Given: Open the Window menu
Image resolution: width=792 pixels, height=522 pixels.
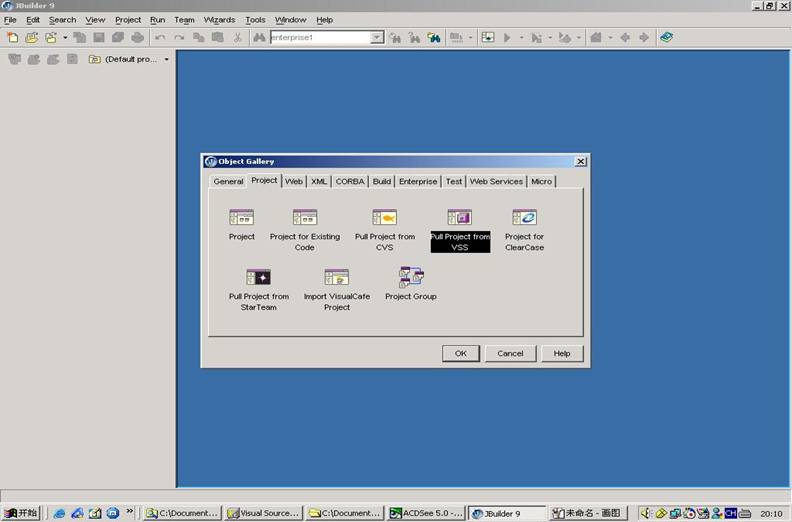Looking at the screenshot, I should [x=290, y=20].
